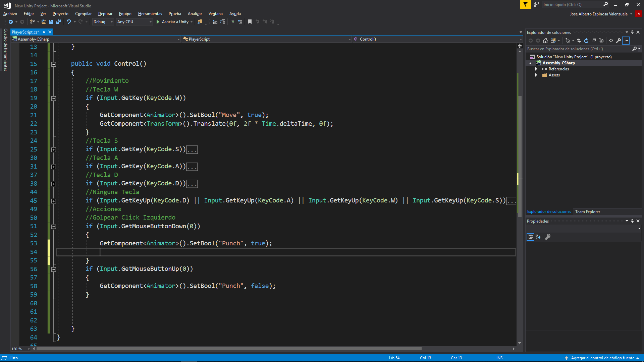Click the uncomment selected lines icon
The height and width of the screenshot is (362, 644).
click(x=240, y=22)
